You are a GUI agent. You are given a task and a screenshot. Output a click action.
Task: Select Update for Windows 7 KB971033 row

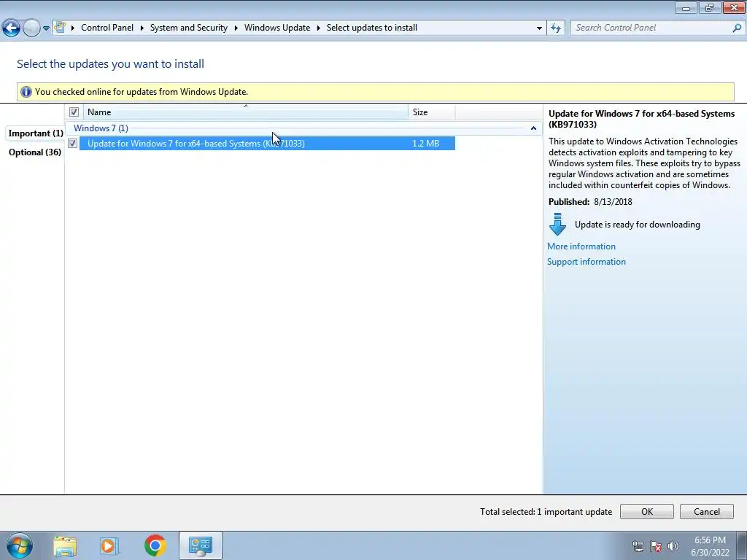coord(267,144)
